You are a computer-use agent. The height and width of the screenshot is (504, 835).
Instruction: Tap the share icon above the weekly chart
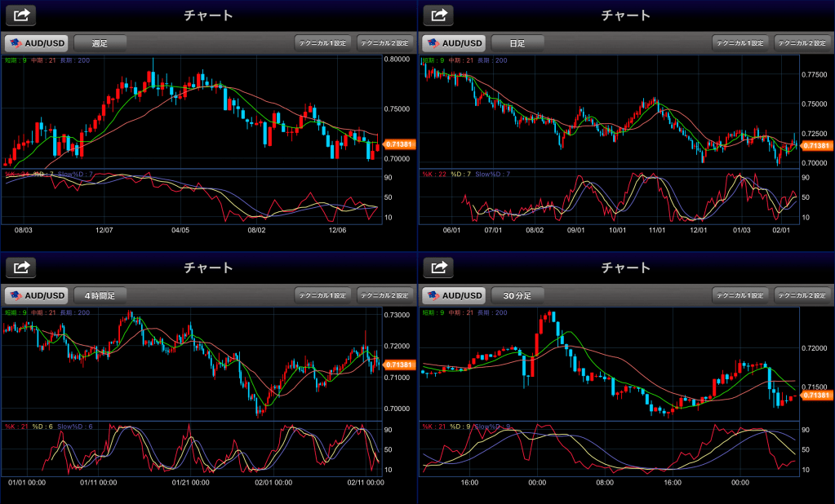[22, 15]
